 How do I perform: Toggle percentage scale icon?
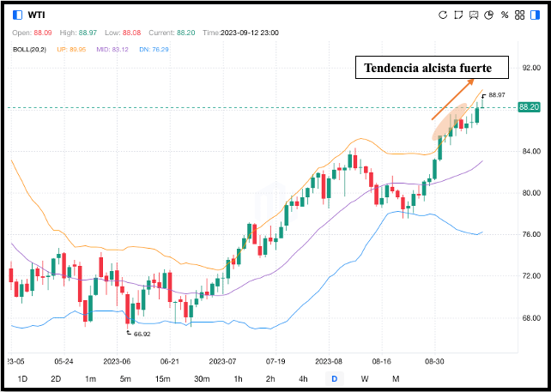[x=505, y=15]
